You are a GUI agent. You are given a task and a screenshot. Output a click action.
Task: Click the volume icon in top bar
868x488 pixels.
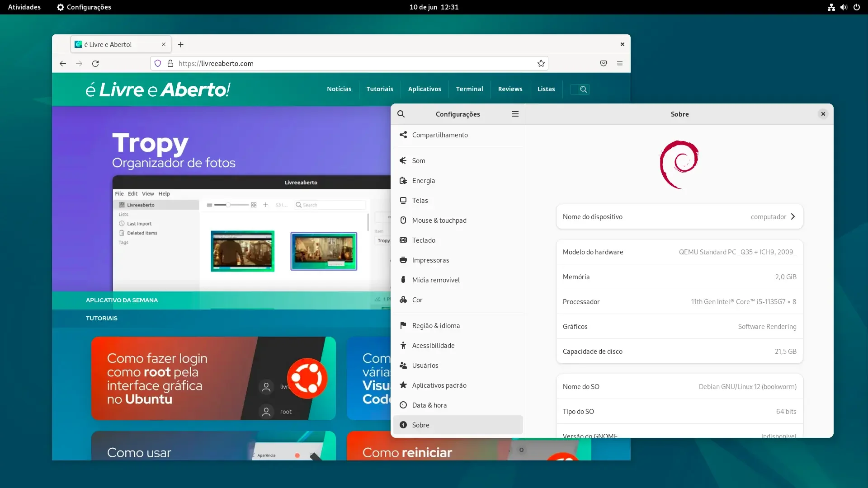pos(844,7)
